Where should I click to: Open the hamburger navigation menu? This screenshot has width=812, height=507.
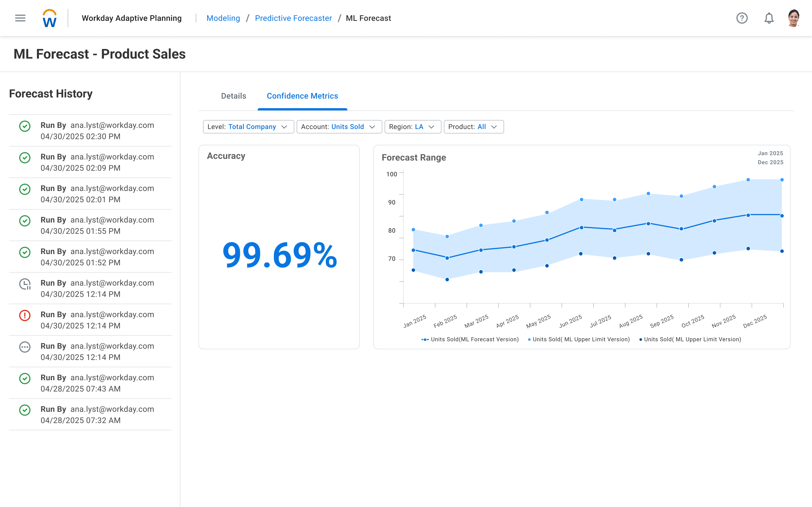pos(20,18)
